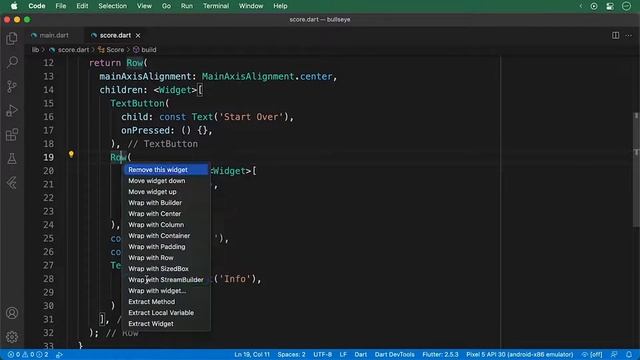Choose Extract Widget
640x360 pixels.
[x=167, y=324]
